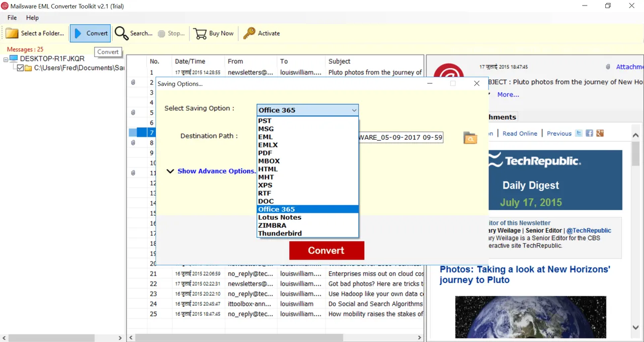
Task: Choose Lotus Notes from the saving options list
Action: pos(307,217)
